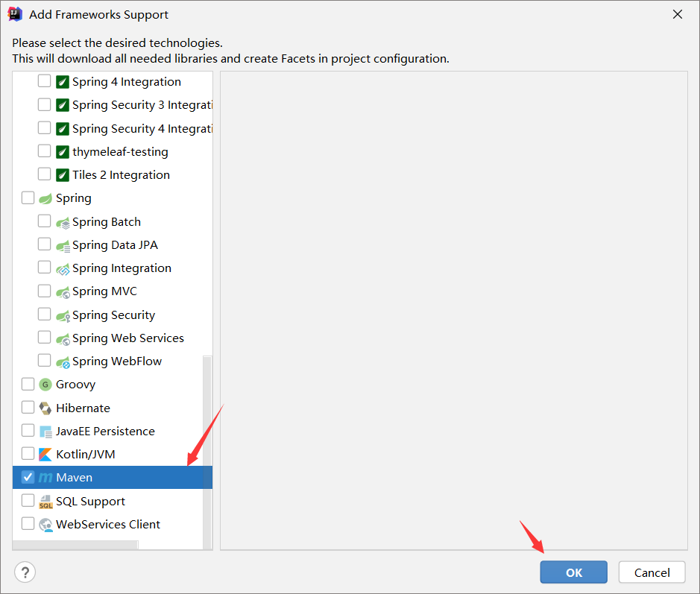700x594 pixels.
Task: Check the Spring Security checkbox
Action: pyautogui.click(x=44, y=315)
